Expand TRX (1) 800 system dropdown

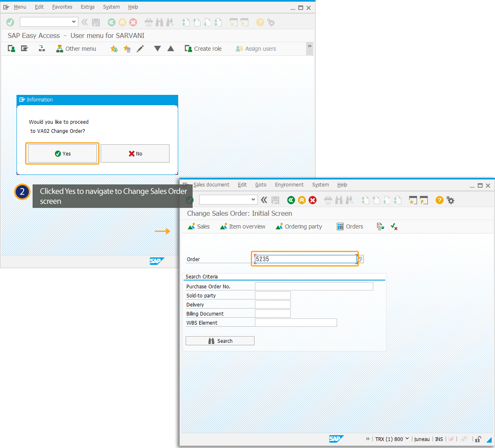[x=407, y=439]
